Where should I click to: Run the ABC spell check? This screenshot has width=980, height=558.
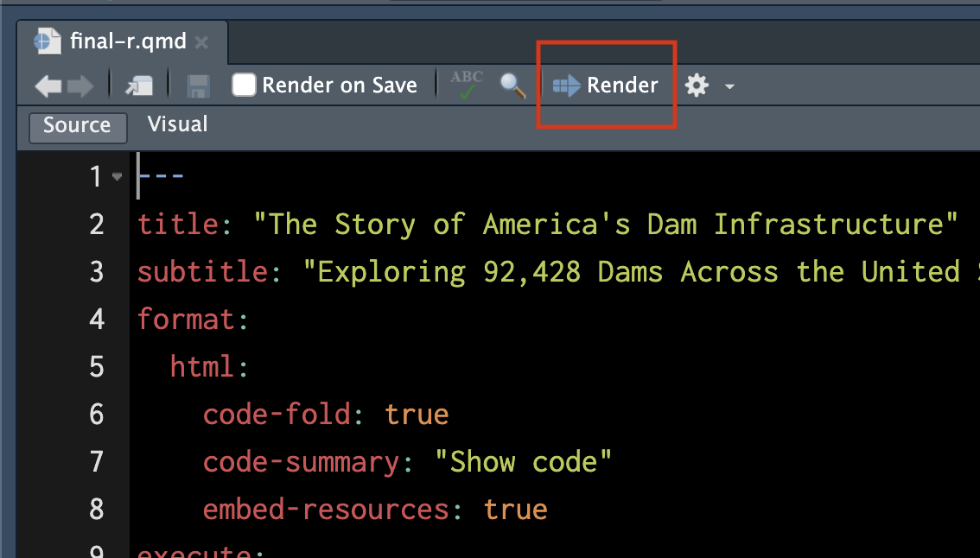tap(467, 86)
